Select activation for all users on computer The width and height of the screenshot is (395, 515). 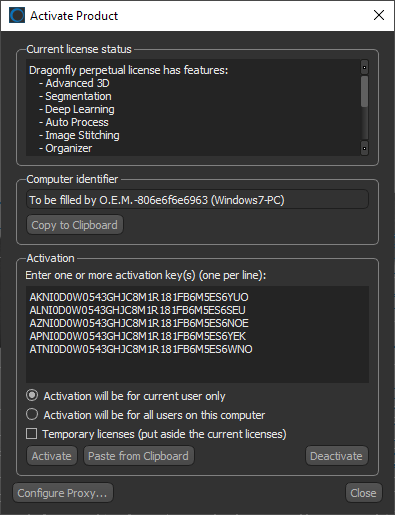tap(32, 414)
